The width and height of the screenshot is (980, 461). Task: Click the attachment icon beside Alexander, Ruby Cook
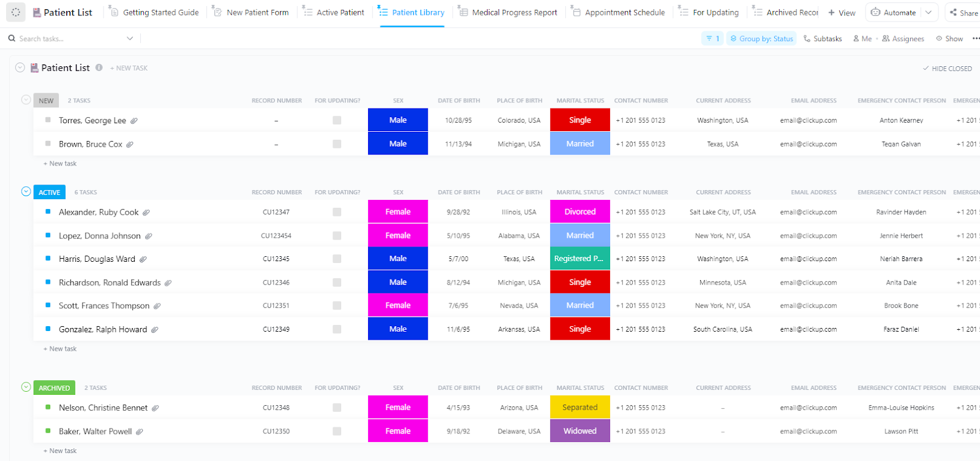146,213
